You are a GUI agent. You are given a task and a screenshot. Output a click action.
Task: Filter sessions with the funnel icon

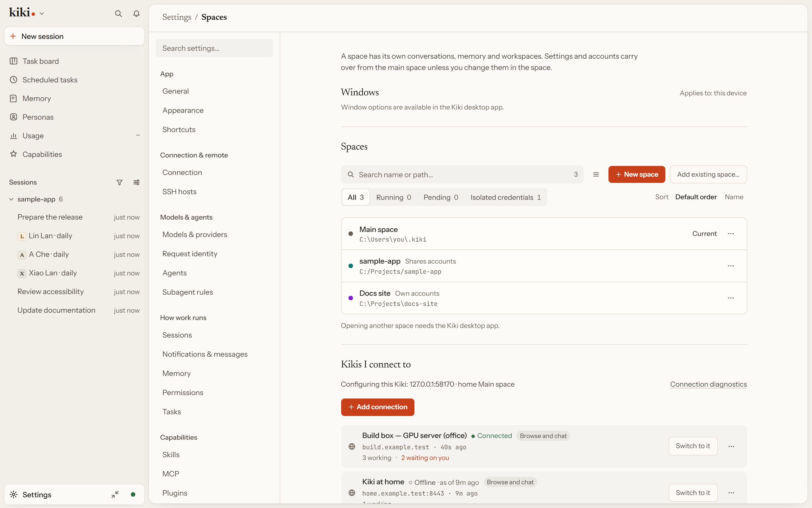[120, 182]
